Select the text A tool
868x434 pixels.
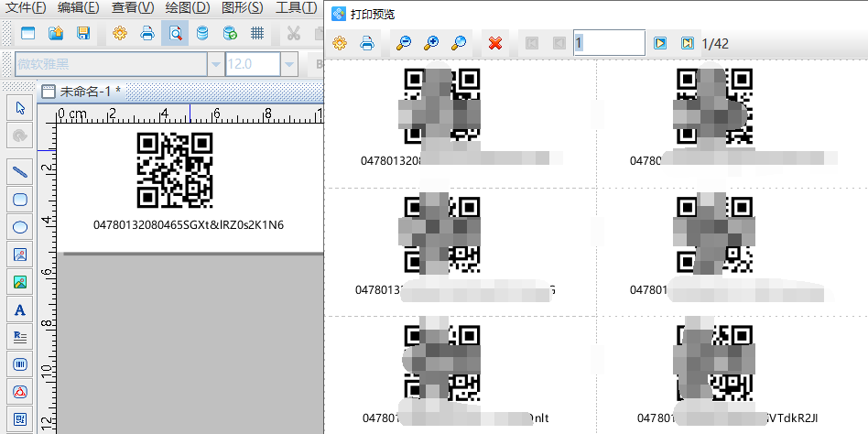point(20,309)
